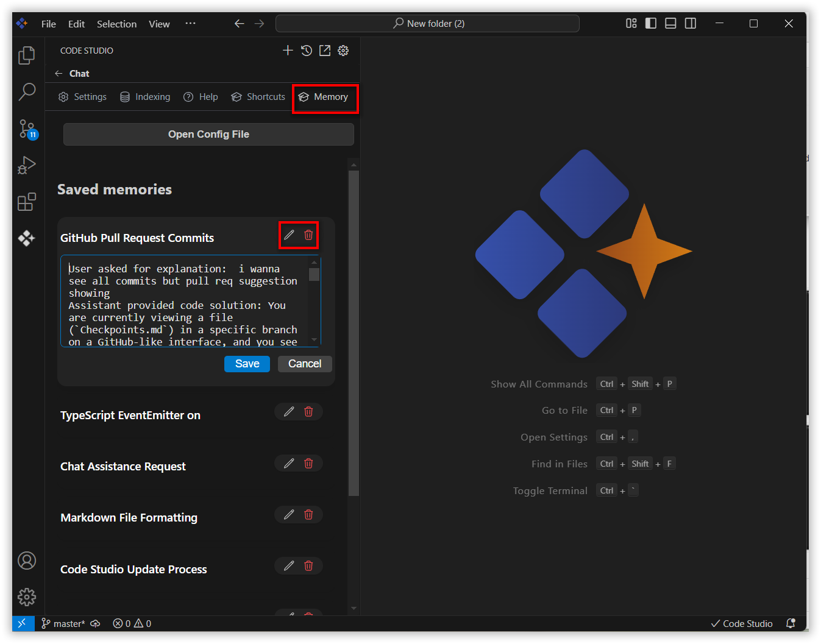Switch to the Help tab
This screenshot has width=821, height=644.
(x=201, y=97)
